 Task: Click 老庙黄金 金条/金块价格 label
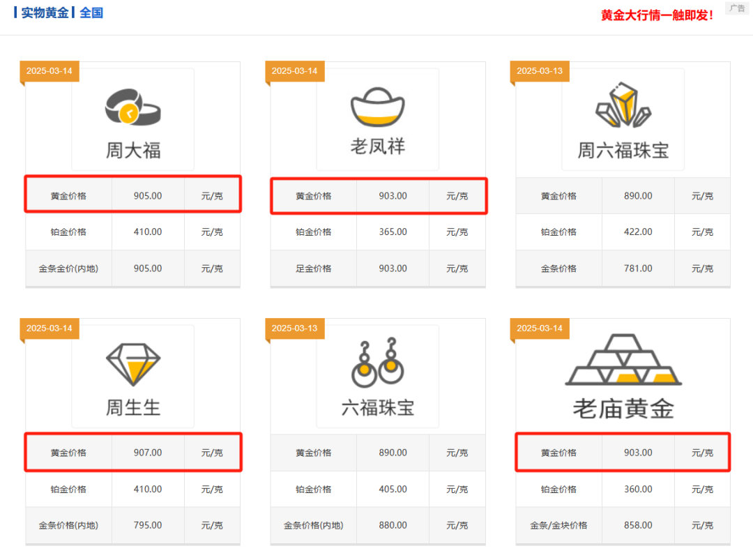558,526
